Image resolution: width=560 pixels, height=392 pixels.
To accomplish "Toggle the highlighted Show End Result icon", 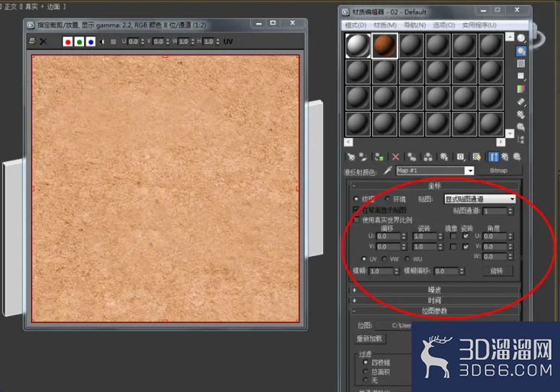I will (493, 157).
